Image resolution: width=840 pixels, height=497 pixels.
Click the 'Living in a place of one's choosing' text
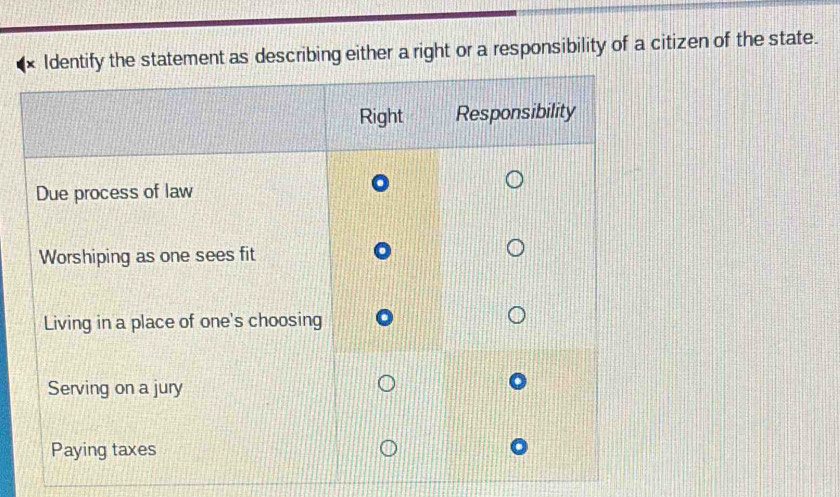[x=184, y=322]
